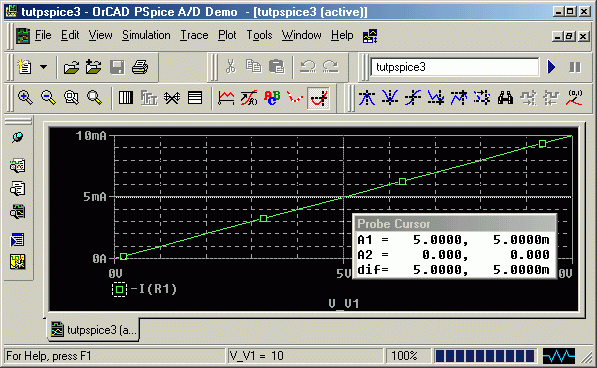Click the Cursor Peak icon
This screenshot has height=368, width=597.
tap(367, 98)
